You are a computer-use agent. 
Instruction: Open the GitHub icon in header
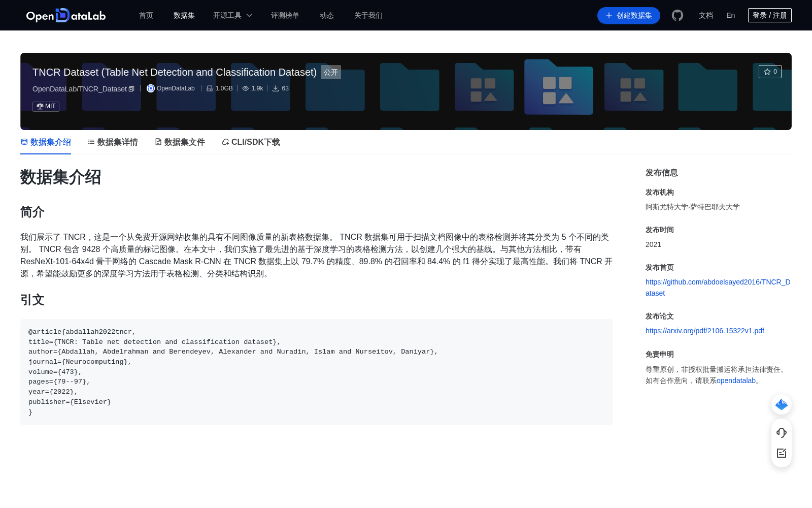(x=678, y=15)
